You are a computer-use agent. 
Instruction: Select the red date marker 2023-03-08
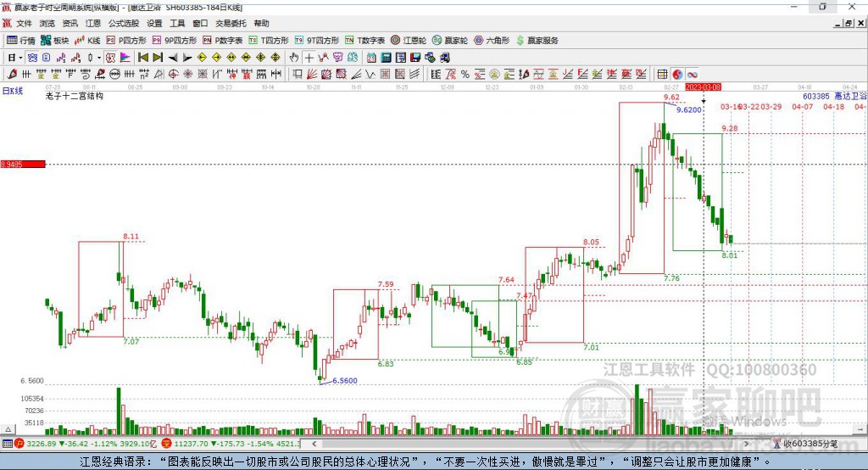[703, 87]
